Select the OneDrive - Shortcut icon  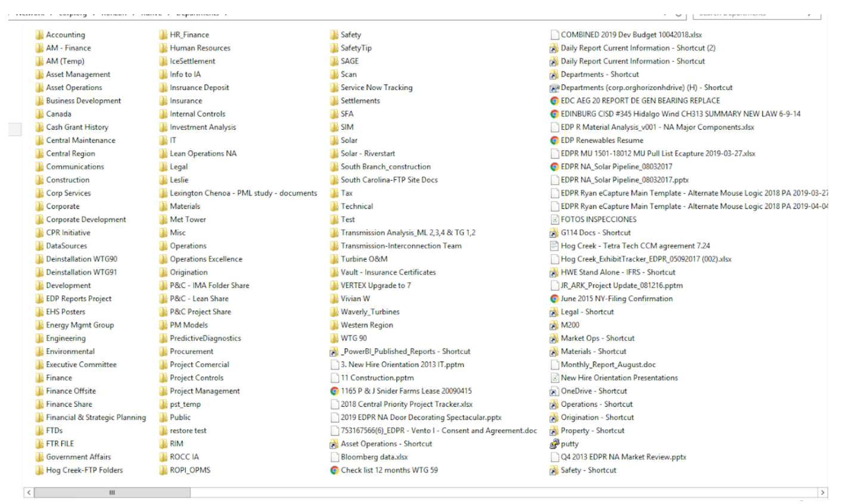click(554, 391)
